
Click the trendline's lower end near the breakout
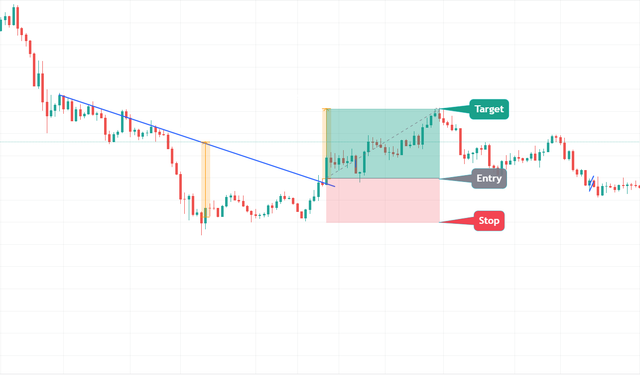click(334, 186)
